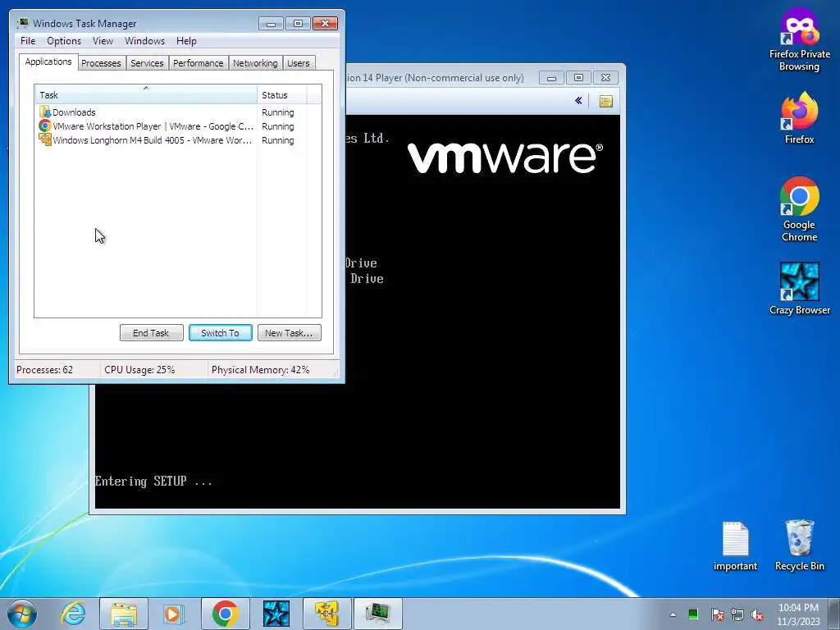Screen dimensions: 840x630
Task: Minimize the VMware Player window
Action: pos(551,78)
